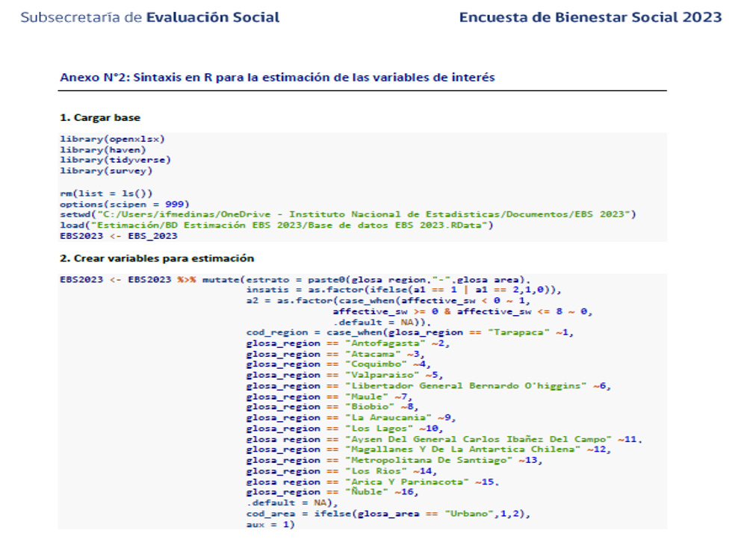The image size is (747, 560).
Task: Click the "Metropolitana De Santiago" ~13 line
Action: (394, 460)
